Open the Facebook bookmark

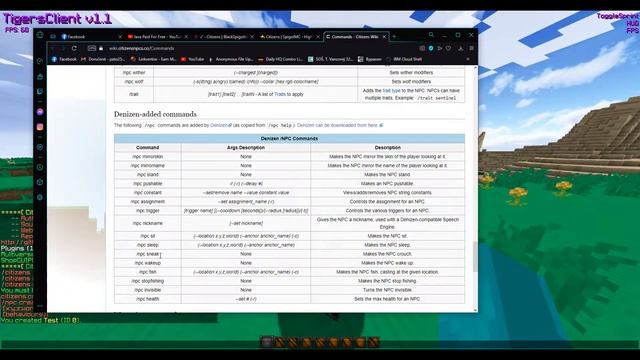64,59
